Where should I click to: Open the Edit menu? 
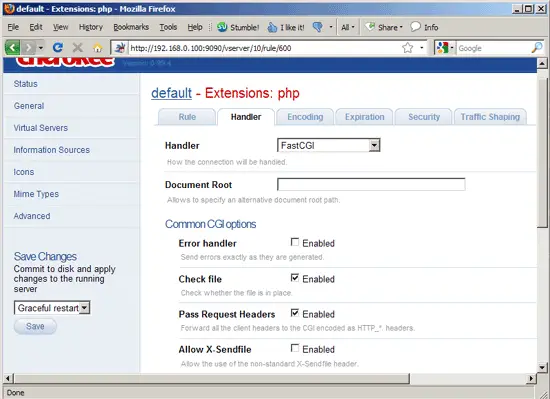click(x=36, y=27)
